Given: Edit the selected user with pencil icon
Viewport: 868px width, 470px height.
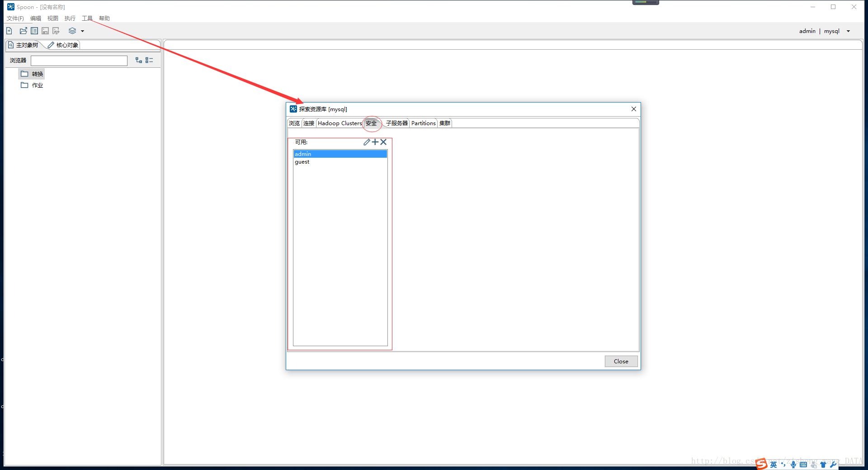Looking at the screenshot, I should coord(367,142).
